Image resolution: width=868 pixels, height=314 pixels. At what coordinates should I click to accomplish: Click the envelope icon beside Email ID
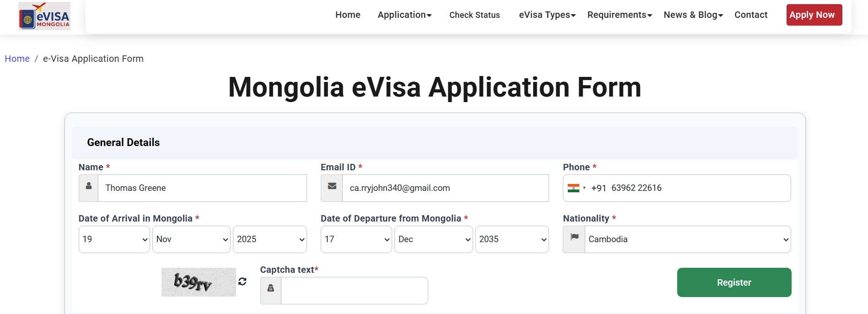pos(332,187)
